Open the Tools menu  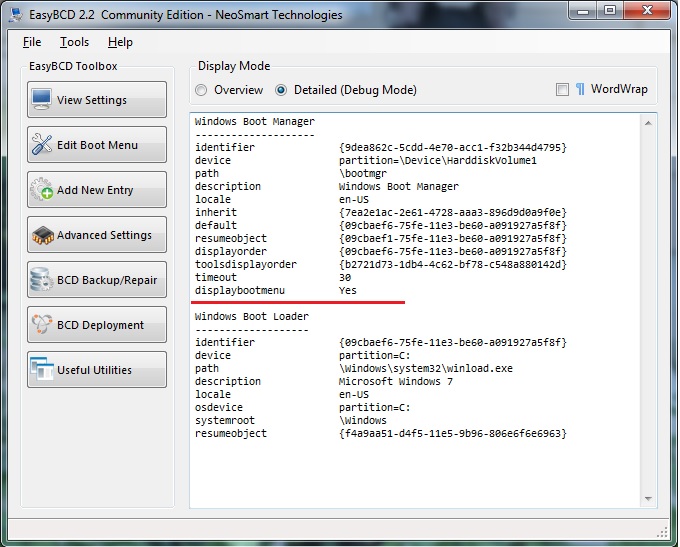74,42
